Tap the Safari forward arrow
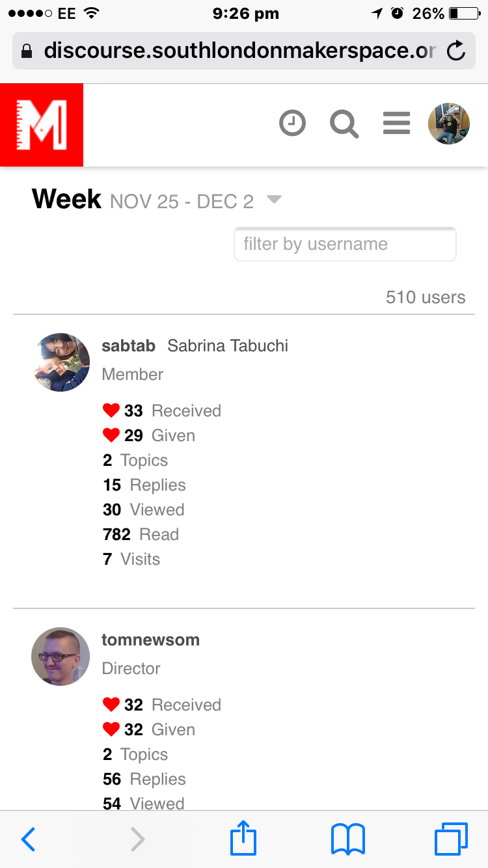Screen dimensions: 488x868 137,839
